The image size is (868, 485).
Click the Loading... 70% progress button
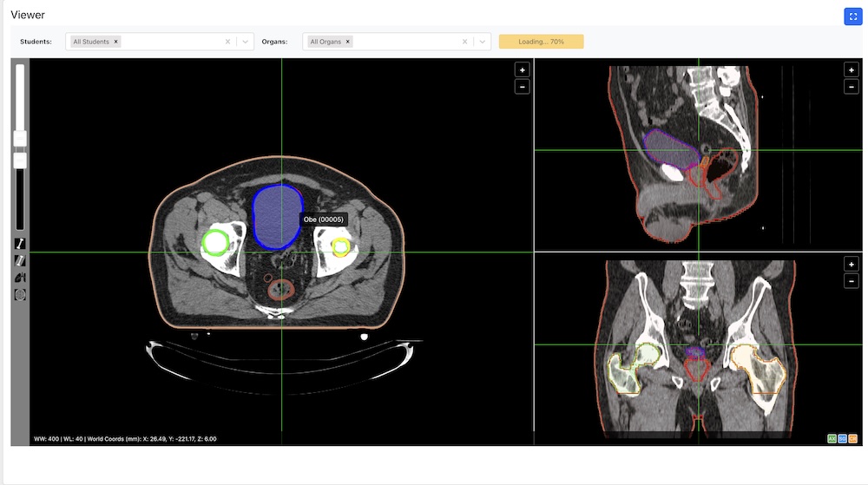click(x=541, y=42)
